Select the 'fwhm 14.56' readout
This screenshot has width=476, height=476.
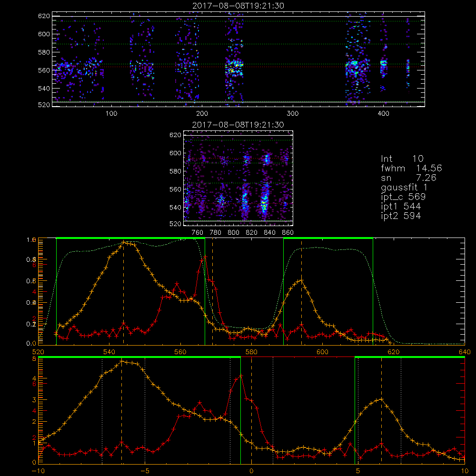click(411, 168)
